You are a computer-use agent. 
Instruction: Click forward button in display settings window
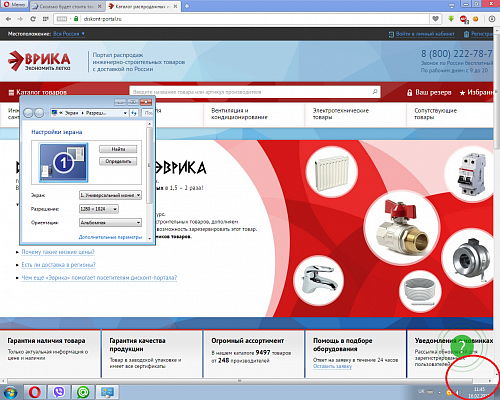click(39, 113)
